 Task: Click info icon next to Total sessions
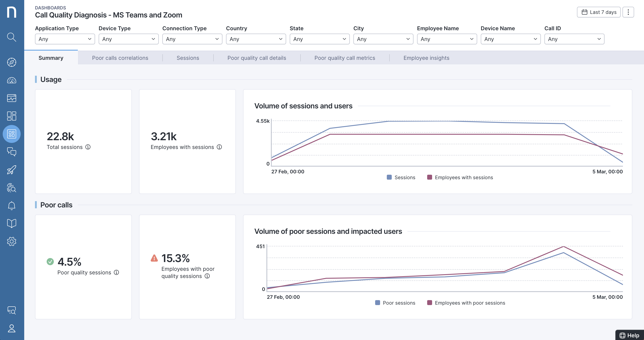coord(88,147)
